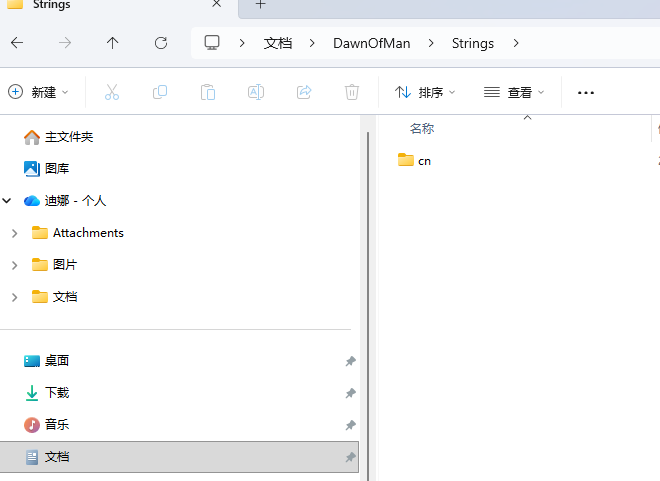660x481 pixels.
Task: Open 下载 in the navigation pane
Action: [x=57, y=393]
